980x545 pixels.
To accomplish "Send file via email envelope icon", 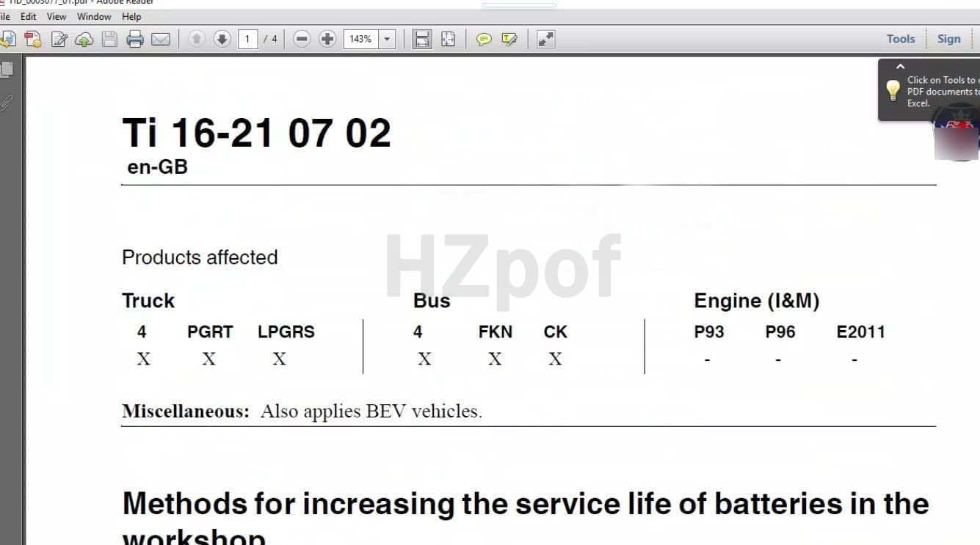I will click(x=161, y=39).
